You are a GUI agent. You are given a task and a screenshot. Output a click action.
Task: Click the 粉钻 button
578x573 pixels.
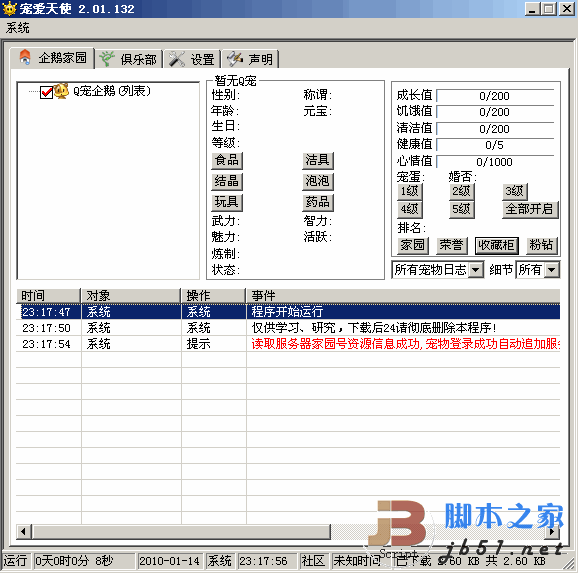(x=542, y=246)
